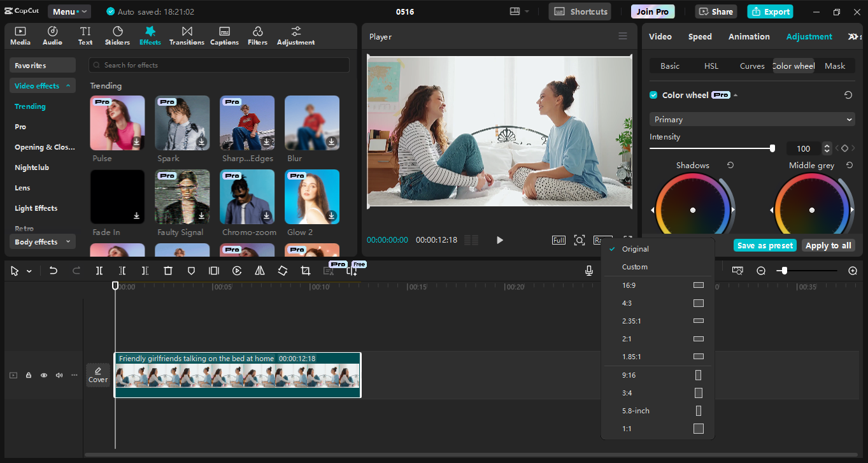Adjust the Intensity slider
The height and width of the screenshot is (463, 868).
[772, 148]
